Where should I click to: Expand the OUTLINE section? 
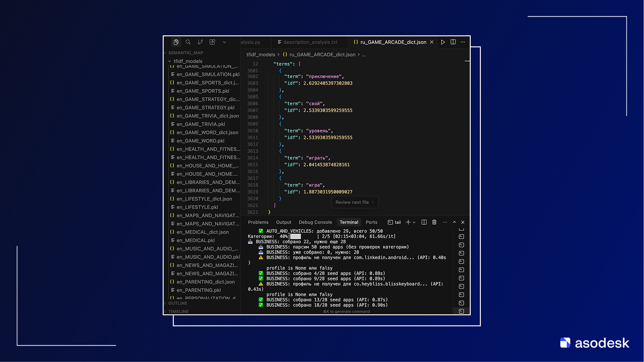tap(177, 303)
